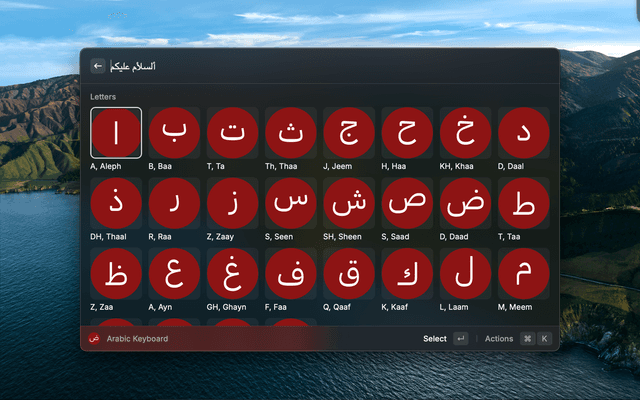Click the back arrow button
640x400 pixels.
click(x=98, y=66)
